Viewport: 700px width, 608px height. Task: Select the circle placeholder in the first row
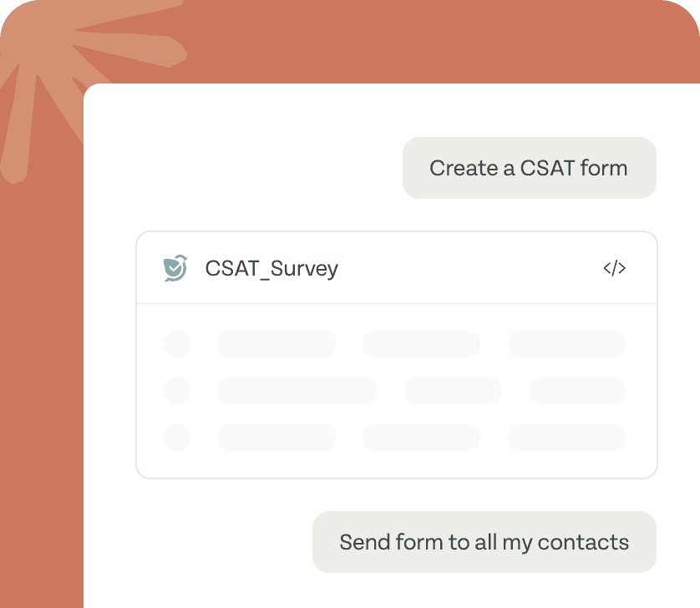[177, 344]
